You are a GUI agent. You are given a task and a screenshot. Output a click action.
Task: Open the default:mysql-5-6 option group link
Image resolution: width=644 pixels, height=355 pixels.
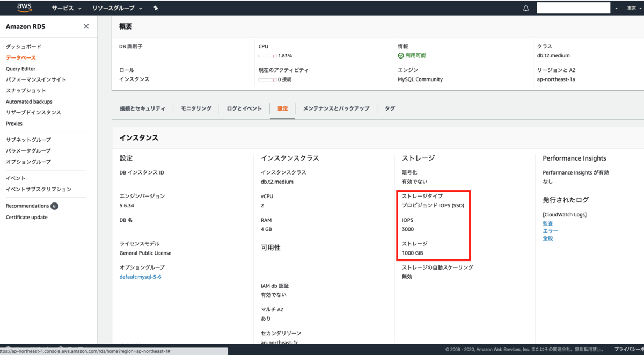140,277
